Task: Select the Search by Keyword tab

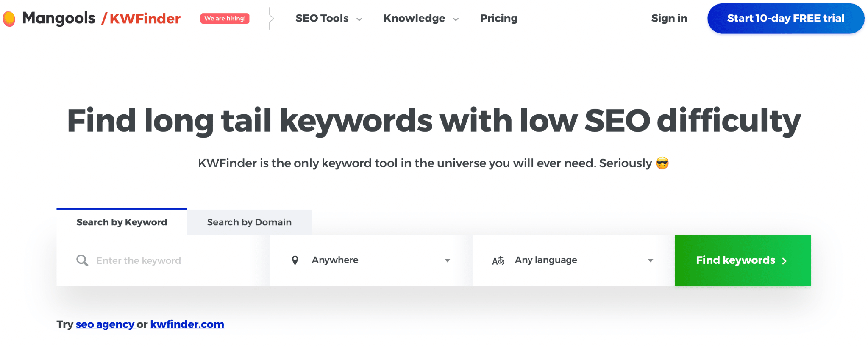Action: [x=122, y=222]
